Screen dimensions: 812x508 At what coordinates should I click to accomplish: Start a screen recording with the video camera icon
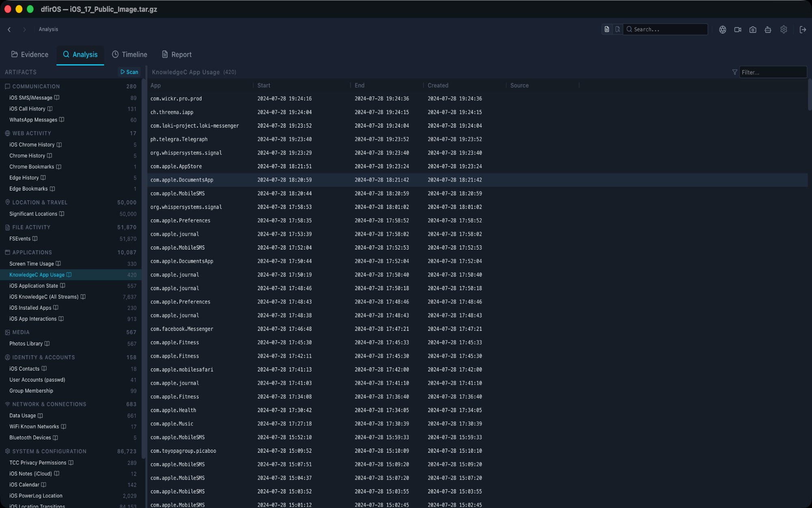tap(738, 29)
